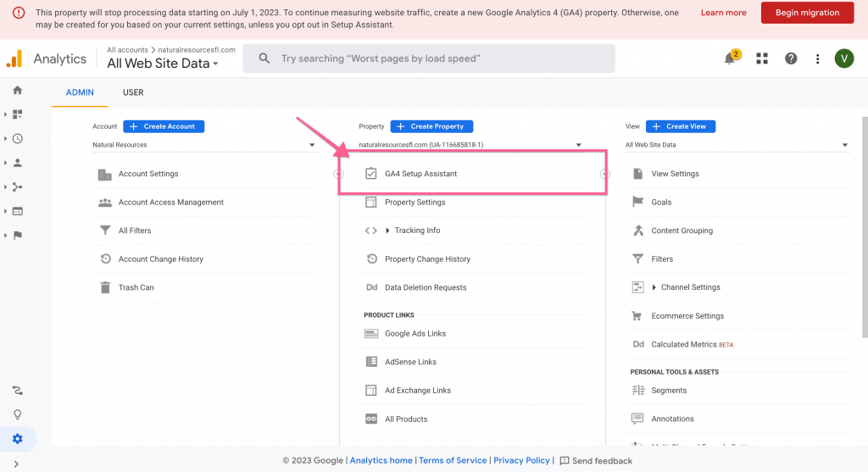Expand Audience arrow in sidebar
Screen dimensions: 868x472
5,163
